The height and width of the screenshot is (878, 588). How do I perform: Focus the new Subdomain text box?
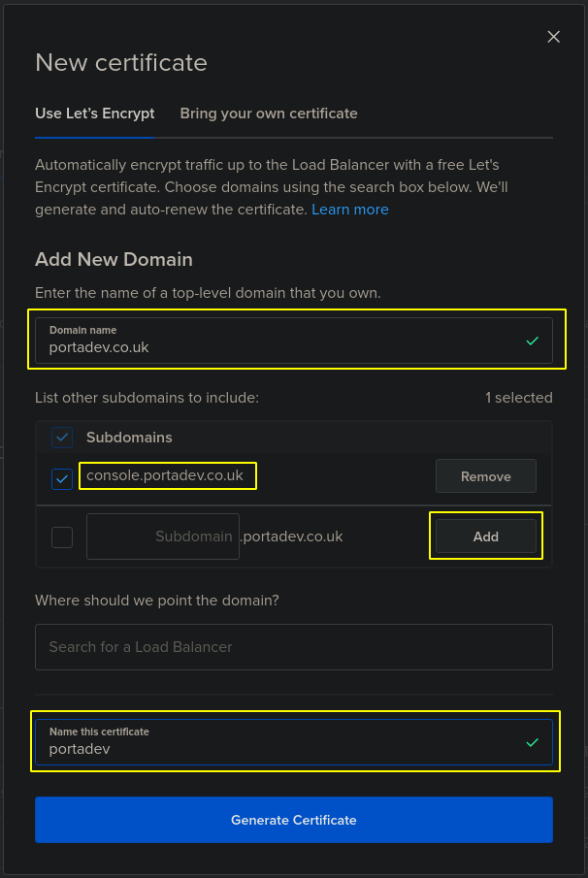(x=163, y=537)
